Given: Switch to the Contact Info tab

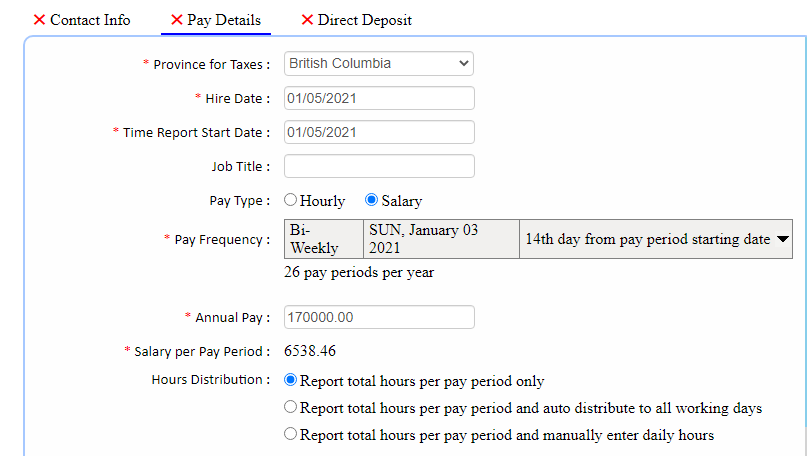Looking at the screenshot, I should (90, 20).
